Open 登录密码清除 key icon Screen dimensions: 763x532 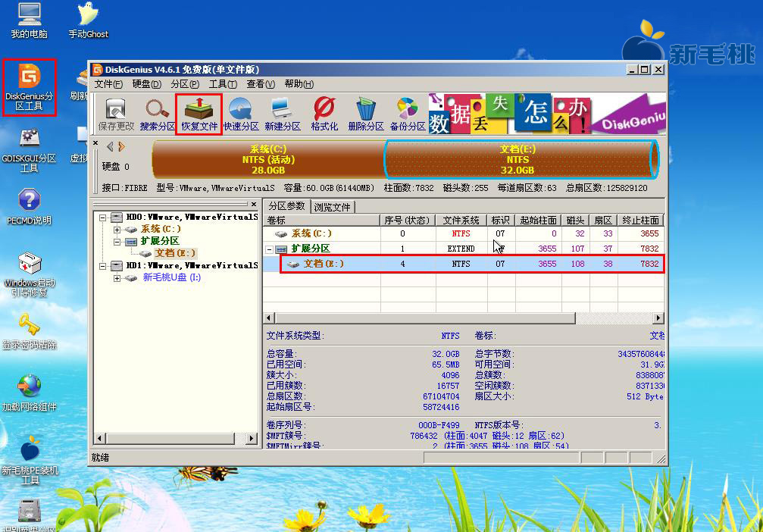(x=30, y=331)
